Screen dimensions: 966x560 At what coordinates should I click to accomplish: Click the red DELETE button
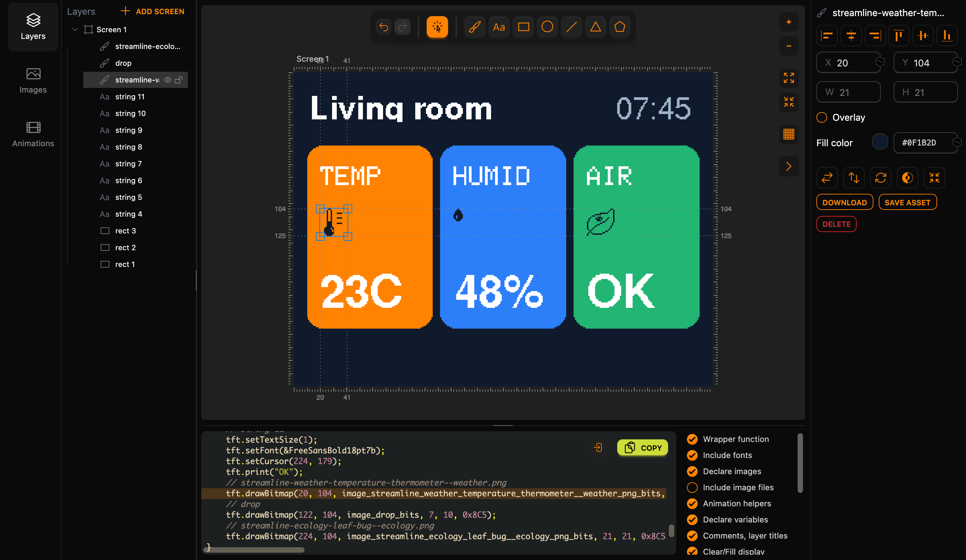coord(836,224)
